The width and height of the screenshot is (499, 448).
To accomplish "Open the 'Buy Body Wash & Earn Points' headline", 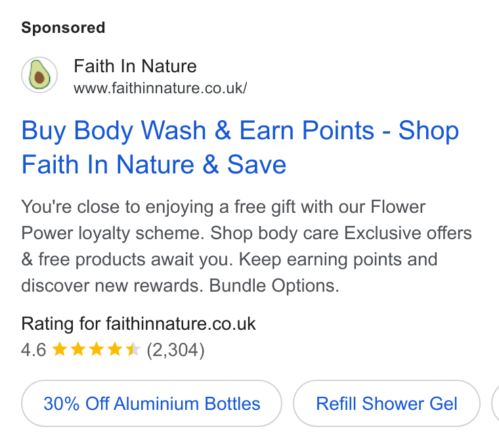I will (198, 131).
